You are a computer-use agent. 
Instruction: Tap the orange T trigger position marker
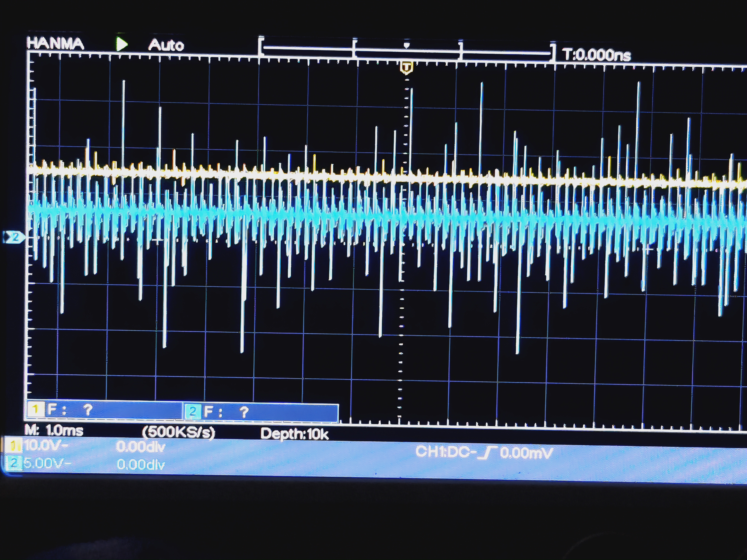(406, 68)
